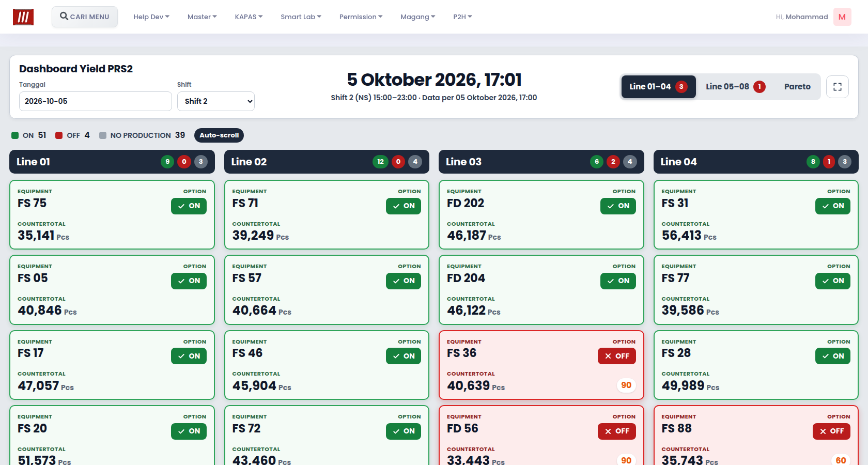Click the red logo icon in navbar
The height and width of the screenshot is (465, 868).
pyautogui.click(x=23, y=17)
